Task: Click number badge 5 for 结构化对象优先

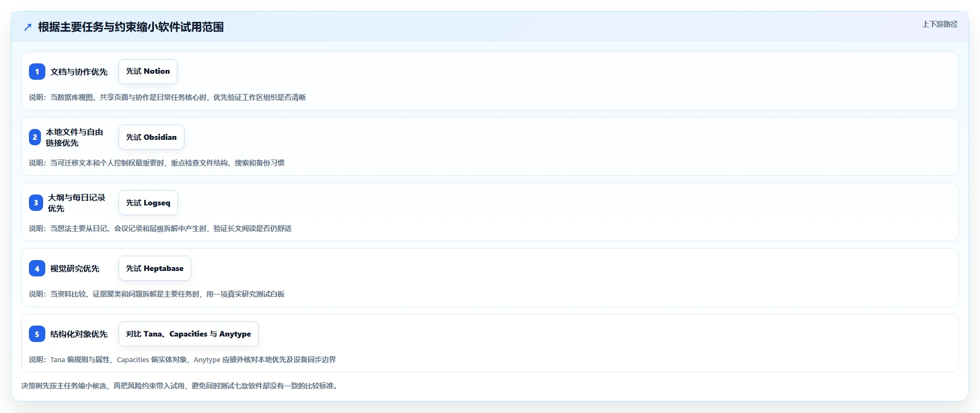Action: [37, 334]
